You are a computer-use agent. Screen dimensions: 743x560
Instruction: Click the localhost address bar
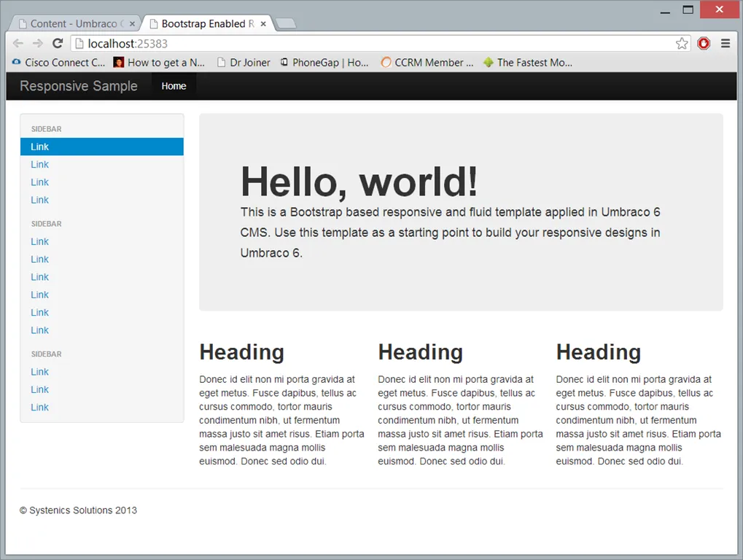coord(365,44)
